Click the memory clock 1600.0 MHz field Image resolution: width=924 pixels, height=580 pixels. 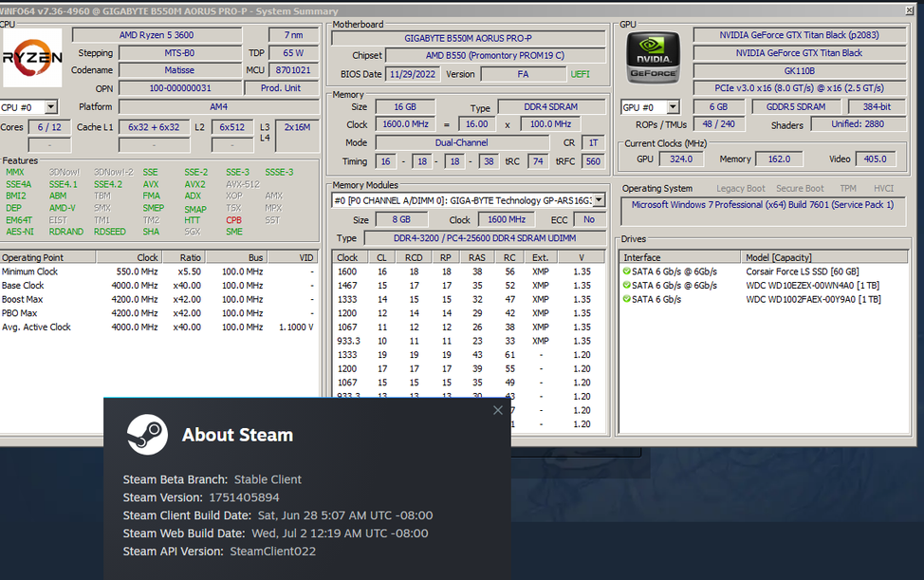coord(405,124)
